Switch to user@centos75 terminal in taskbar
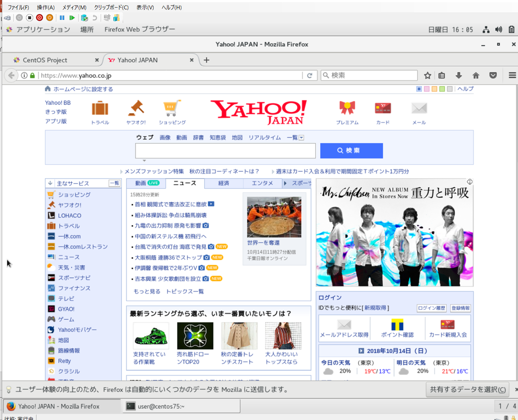The width and height of the screenshot is (518, 420). [182, 406]
